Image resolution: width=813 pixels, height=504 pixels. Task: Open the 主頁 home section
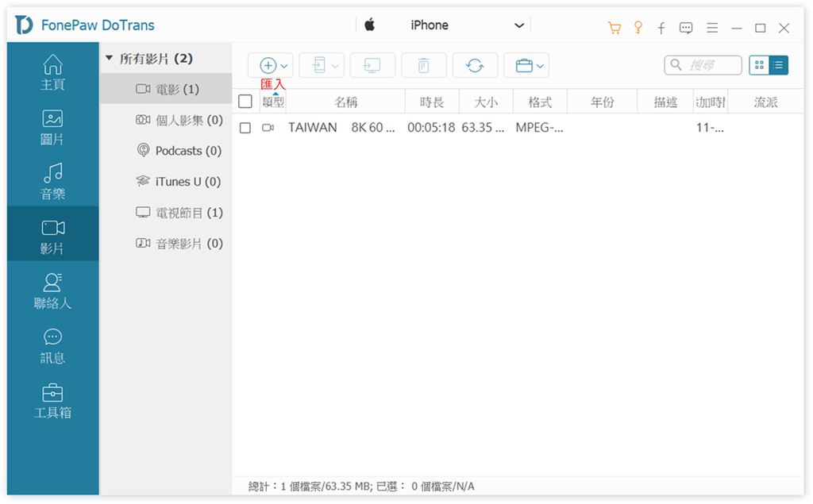tap(52, 72)
